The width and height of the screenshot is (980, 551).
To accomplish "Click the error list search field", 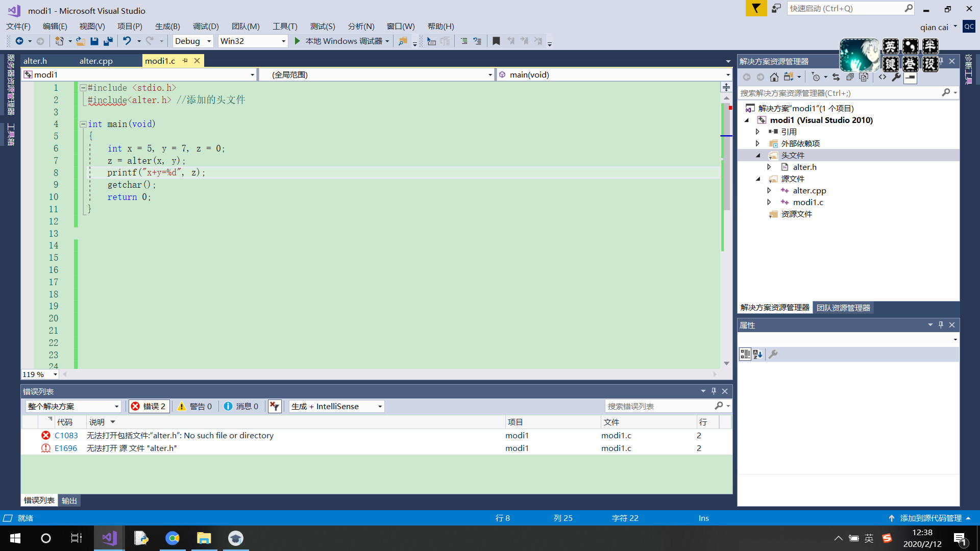I will click(658, 407).
